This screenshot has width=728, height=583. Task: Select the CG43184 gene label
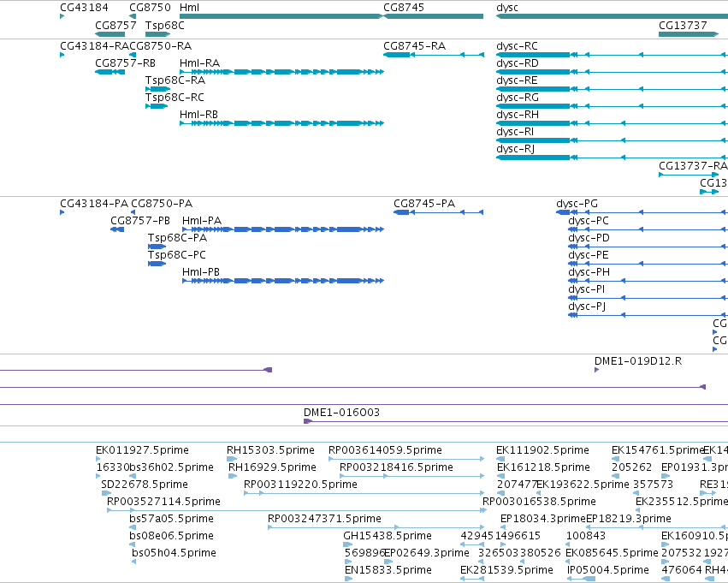click(x=84, y=8)
